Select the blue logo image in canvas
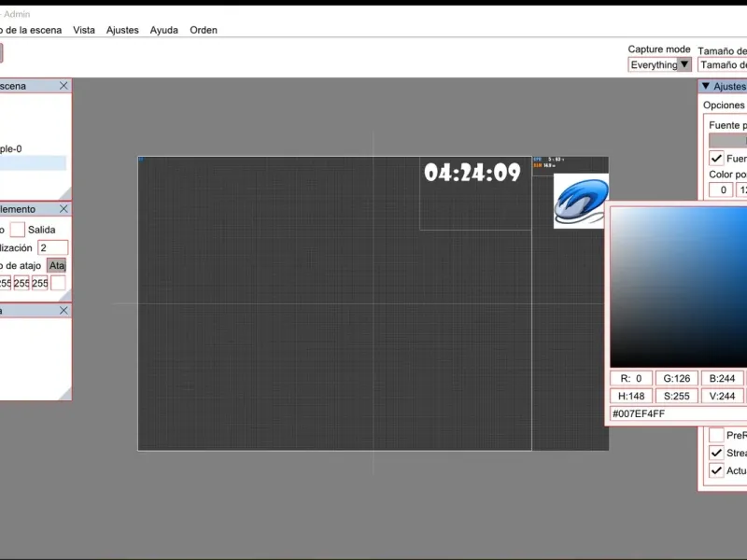Screen dimensions: 747x560 pos(581,201)
